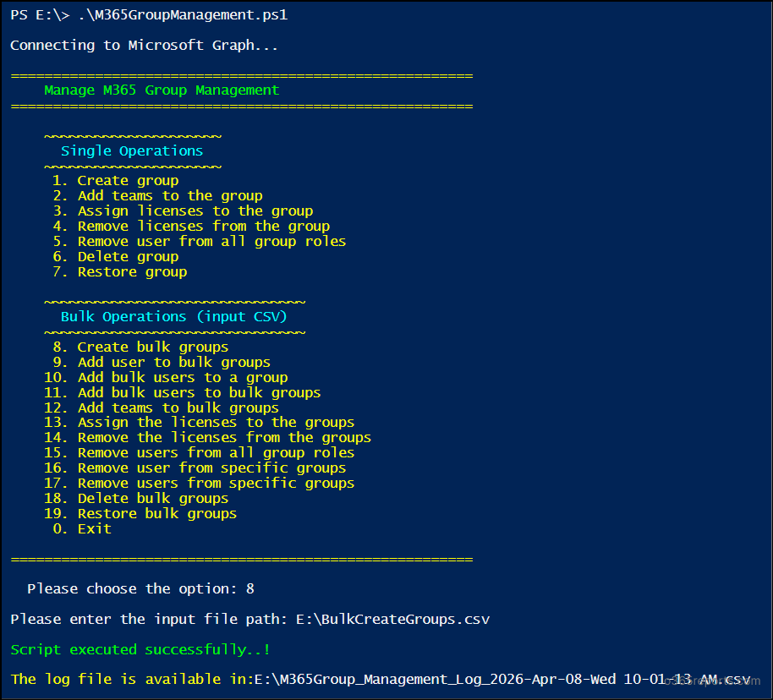Choose option 8 Create bulk groups
The height and width of the screenshot is (700, 773).
(x=149, y=347)
